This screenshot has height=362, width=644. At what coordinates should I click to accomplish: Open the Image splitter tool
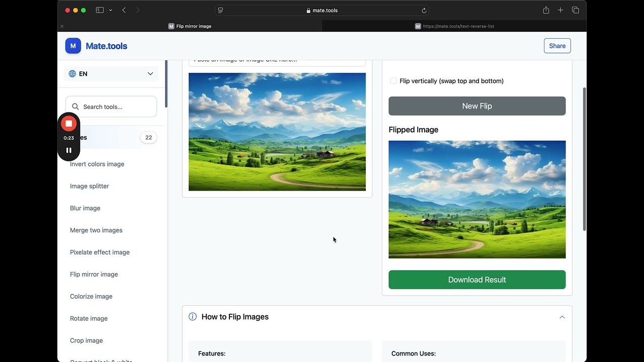coord(90,186)
